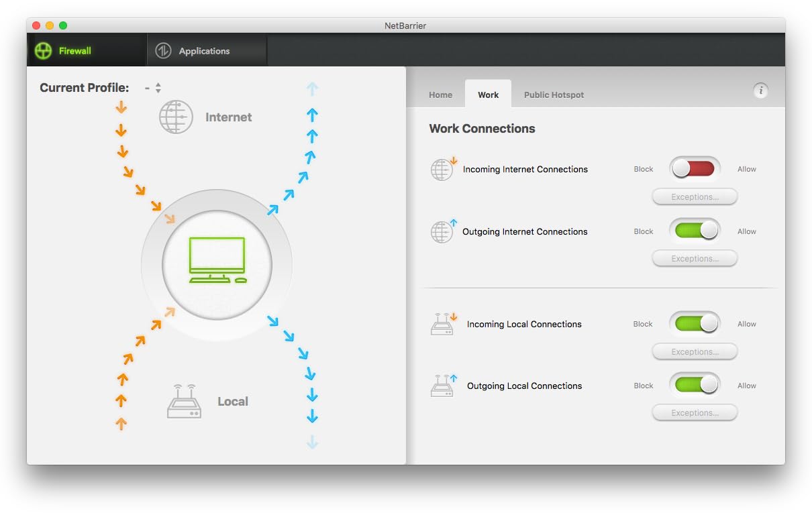812x515 pixels.
Task: Open the Firewall section
Action: click(87, 50)
